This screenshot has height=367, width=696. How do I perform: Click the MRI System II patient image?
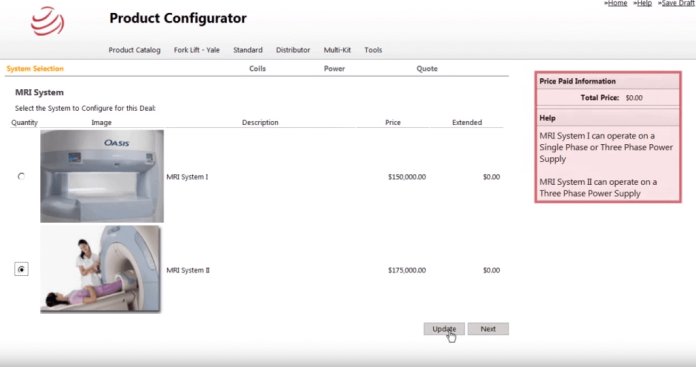101,269
